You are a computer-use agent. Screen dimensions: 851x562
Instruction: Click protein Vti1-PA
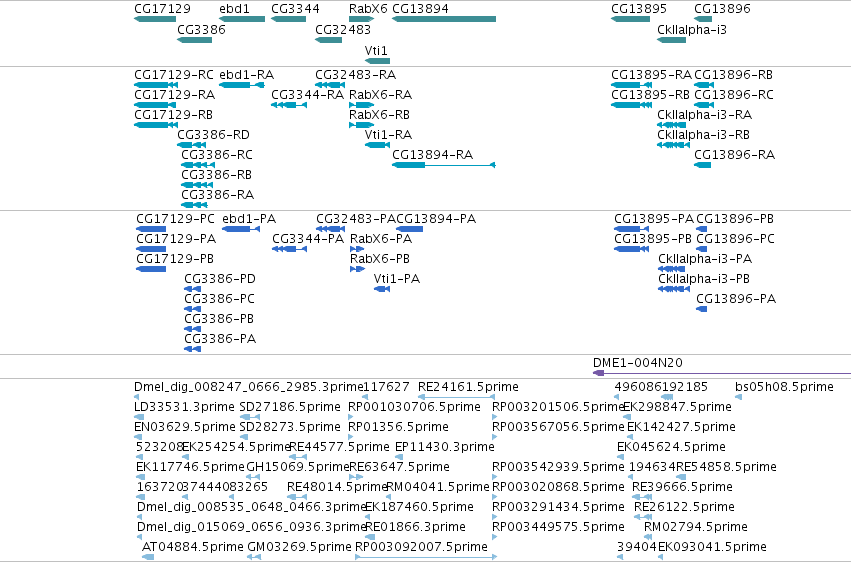(382, 289)
